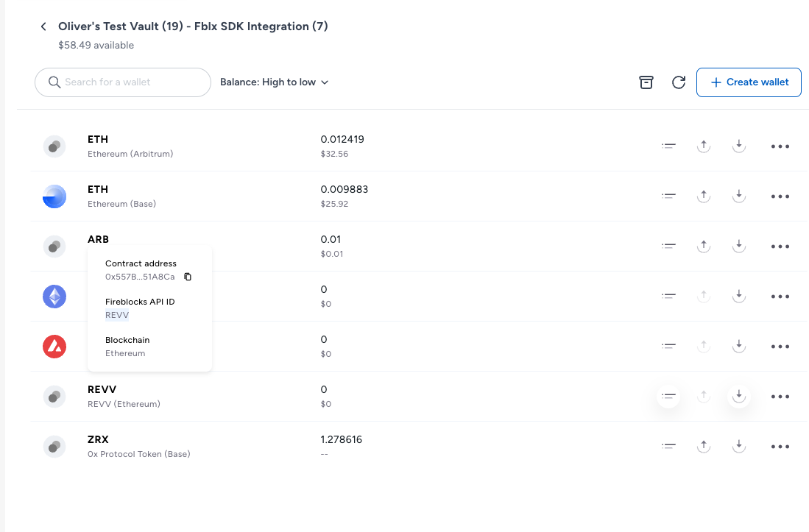Viewport: 809px width, 532px height.
Task: Open list-details icon in Ethereum-diamond-logo row
Action: click(668, 297)
